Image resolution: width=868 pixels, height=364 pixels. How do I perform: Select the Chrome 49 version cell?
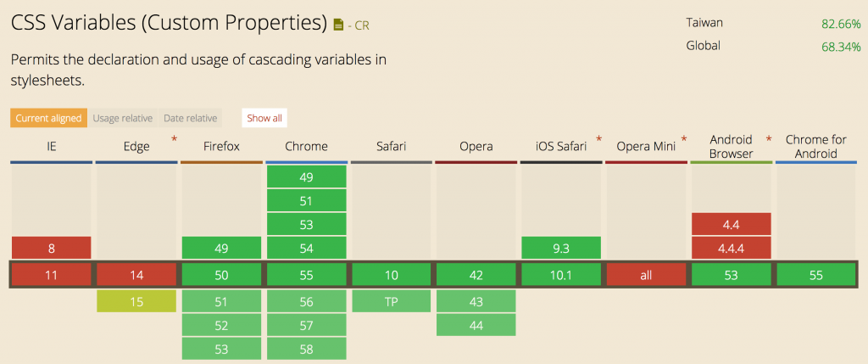point(306,176)
